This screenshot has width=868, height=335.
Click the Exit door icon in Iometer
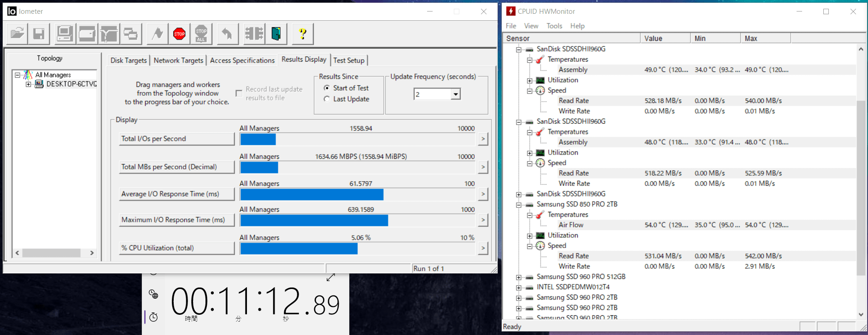click(276, 34)
